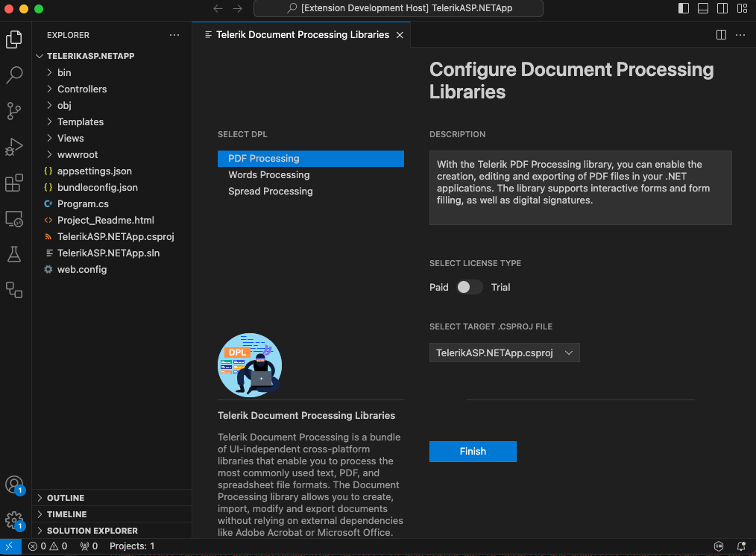Image resolution: width=756 pixels, height=556 pixels.
Task: Click the Projects: 1 status bar entry
Action: [132, 546]
